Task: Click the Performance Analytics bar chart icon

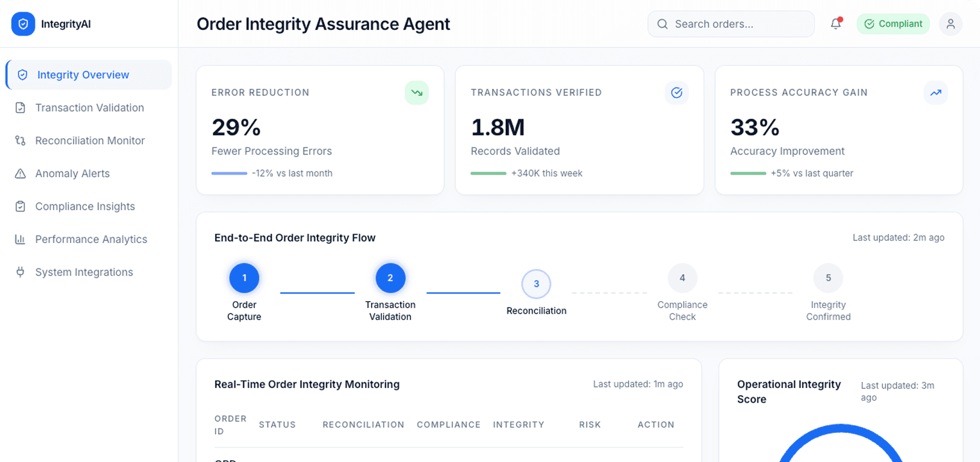Action: point(20,239)
